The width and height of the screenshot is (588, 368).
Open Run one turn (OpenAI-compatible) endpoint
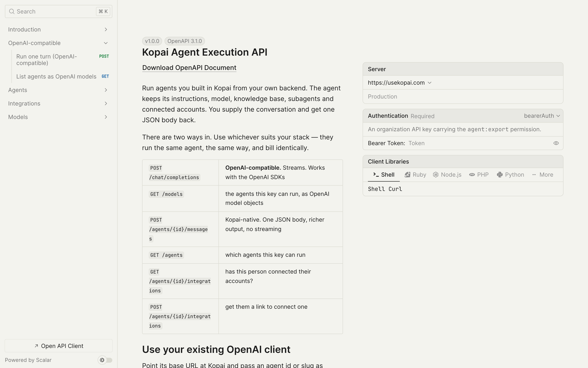[x=59, y=60]
